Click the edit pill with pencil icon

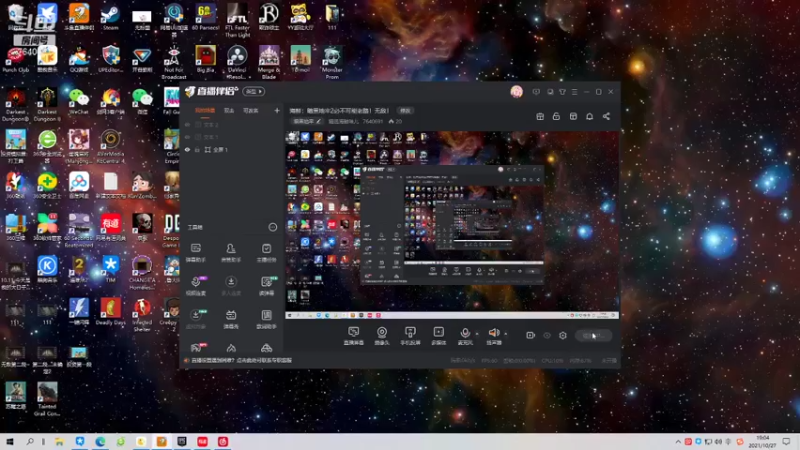(307, 121)
